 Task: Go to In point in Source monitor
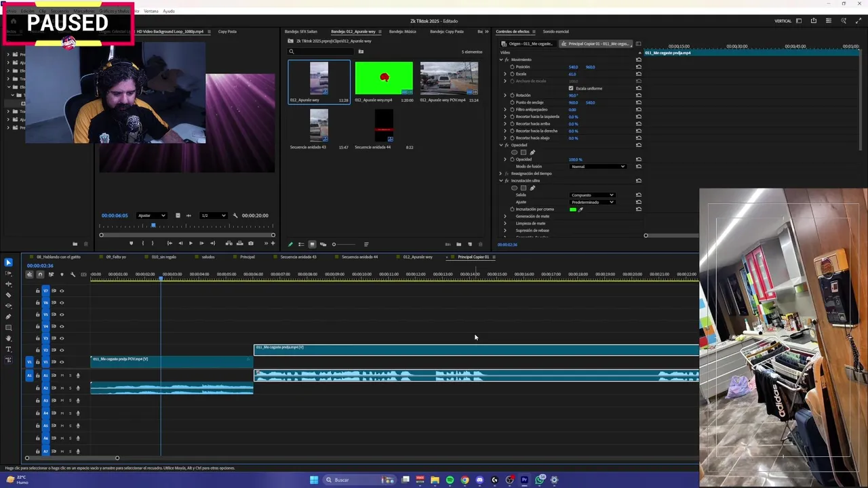pos(170,243)
